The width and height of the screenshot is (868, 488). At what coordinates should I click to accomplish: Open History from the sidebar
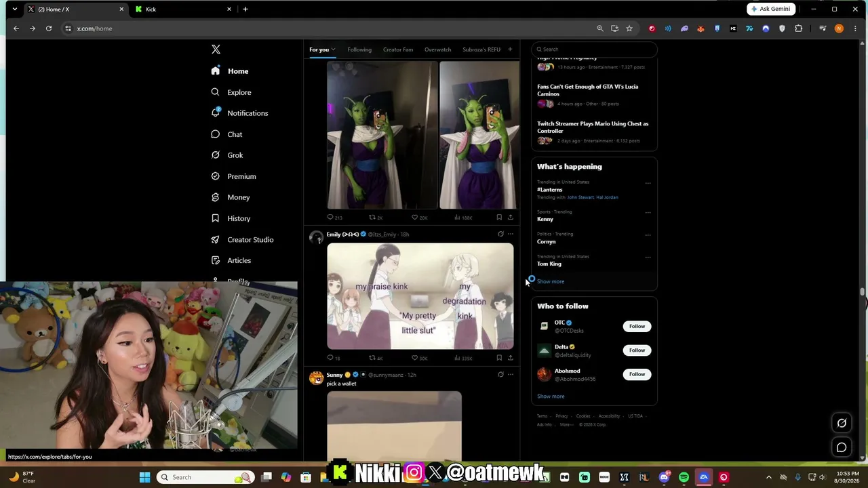pos(231,218)
